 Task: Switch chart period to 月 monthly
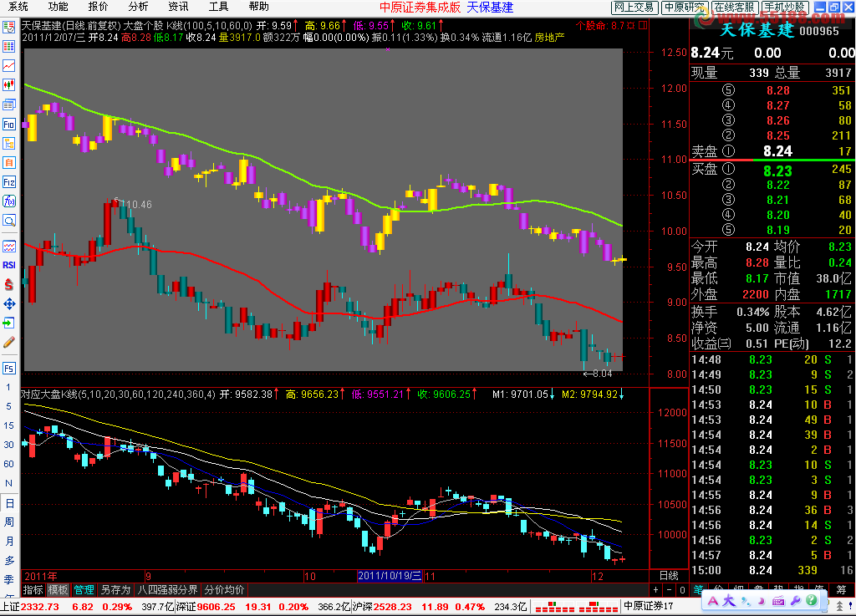8,542
